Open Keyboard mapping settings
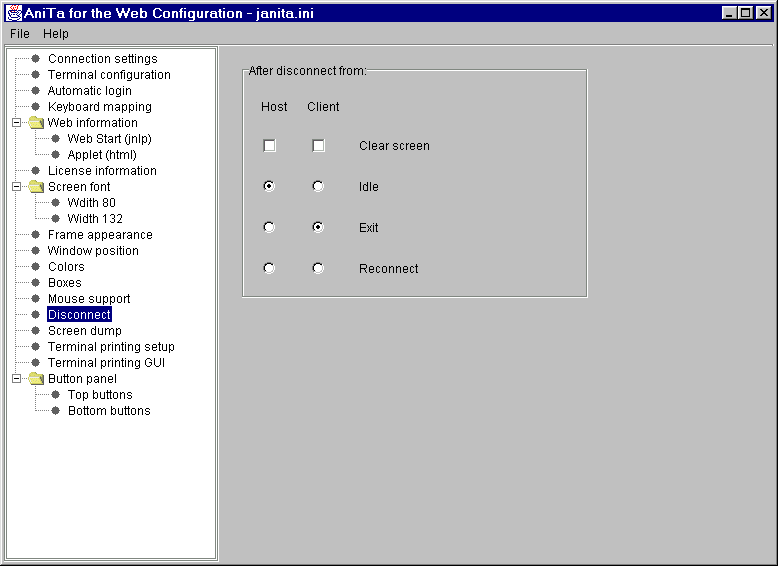The height and width of the screenshot is (566, 778). 100,107
